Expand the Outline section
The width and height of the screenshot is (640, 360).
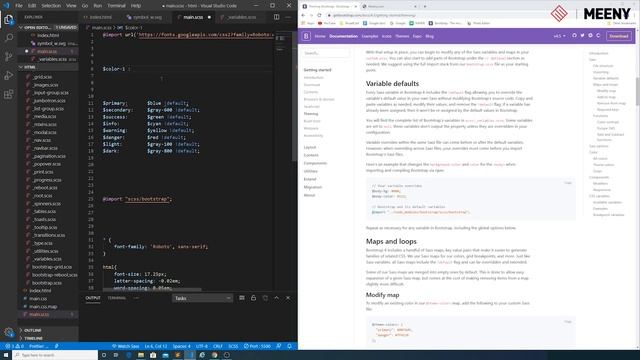click(48, 330)
